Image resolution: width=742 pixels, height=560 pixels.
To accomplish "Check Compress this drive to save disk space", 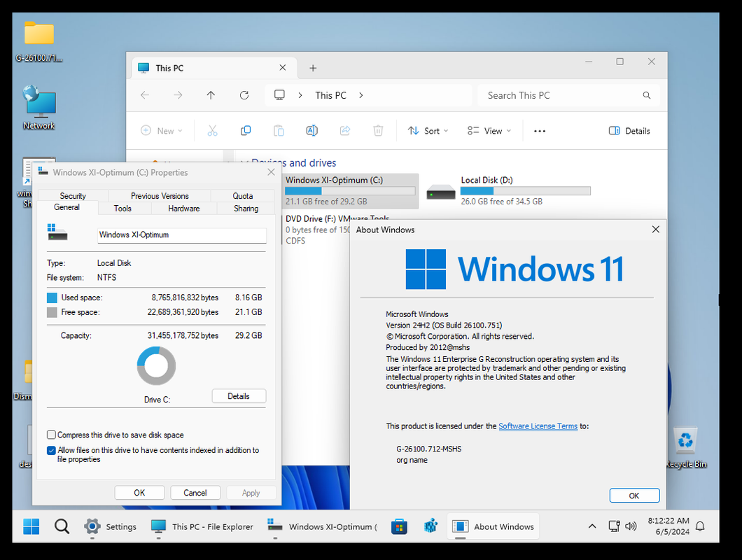I will 51,435.
